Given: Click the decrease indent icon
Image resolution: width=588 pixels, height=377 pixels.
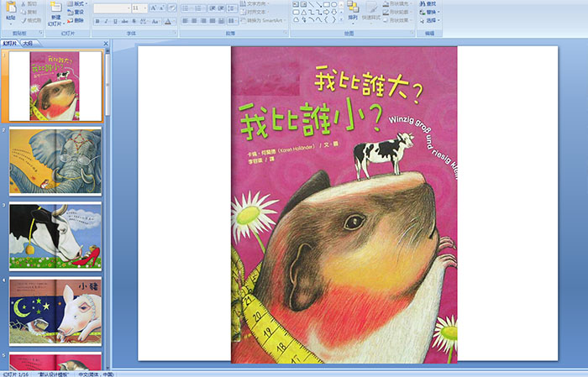Looking at the screenshot, I should (213, 8).
